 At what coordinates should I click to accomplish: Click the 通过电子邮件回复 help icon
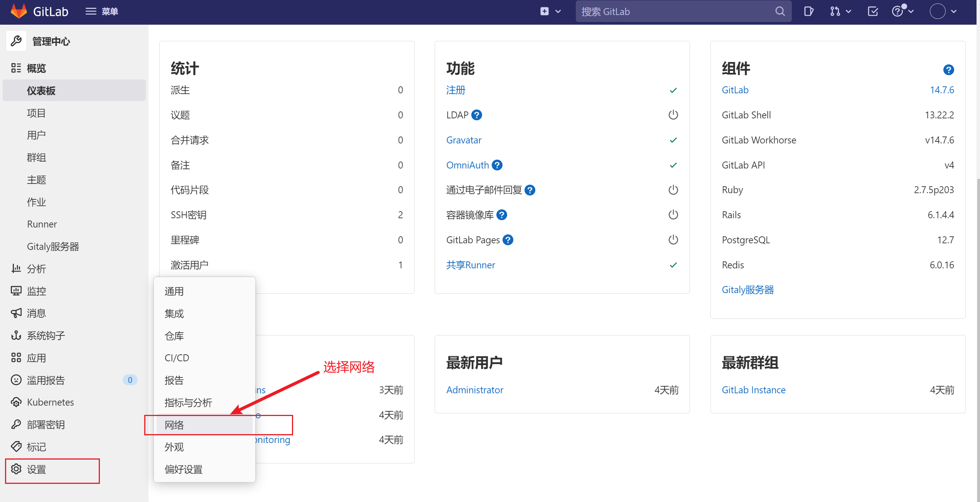(530, 190)
